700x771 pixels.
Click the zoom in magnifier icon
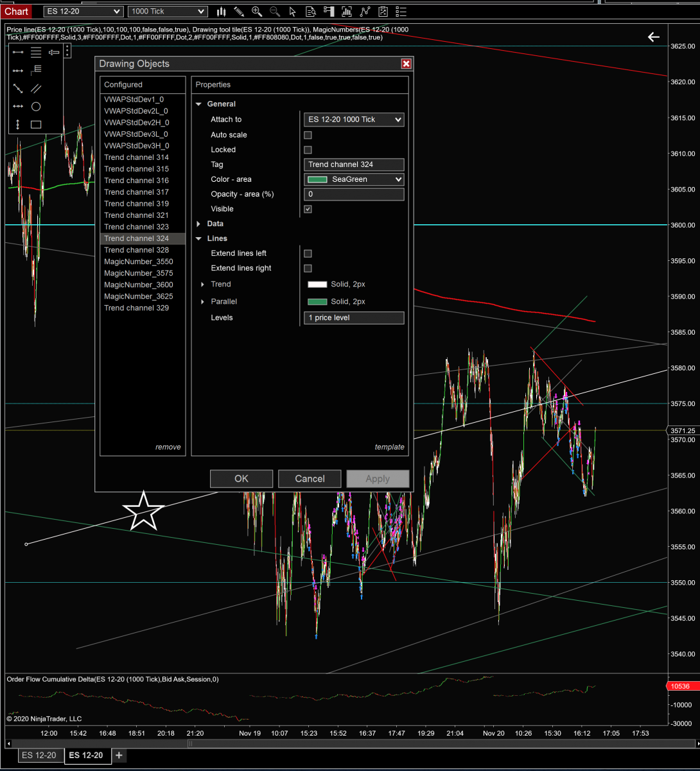click(x=257, y=11)
